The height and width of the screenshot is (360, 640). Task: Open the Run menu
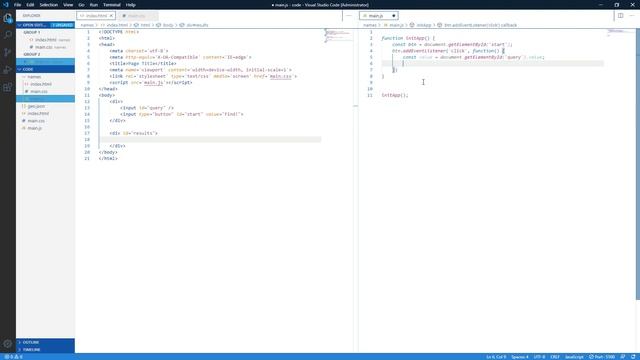click(93, 5)
